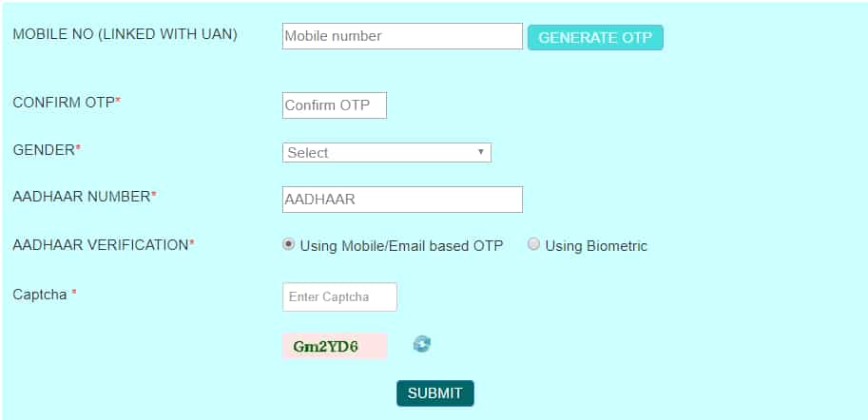Click the CONFIRM OTP field label
This screenshot has width=868, height=420.
(67, 103)
